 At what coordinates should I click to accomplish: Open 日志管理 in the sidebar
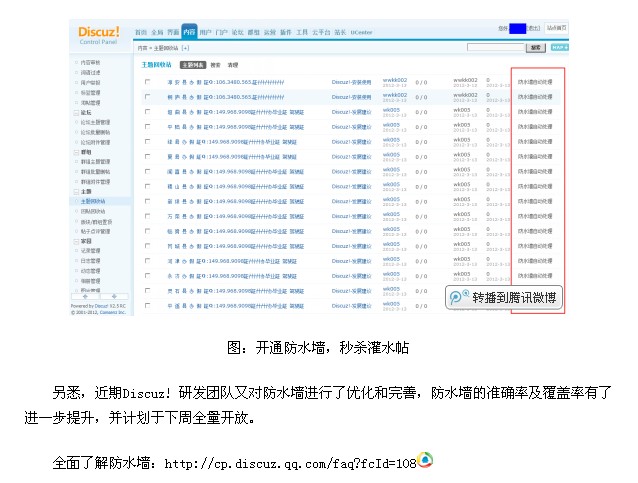pyautogui.click(x=90, y=261)
